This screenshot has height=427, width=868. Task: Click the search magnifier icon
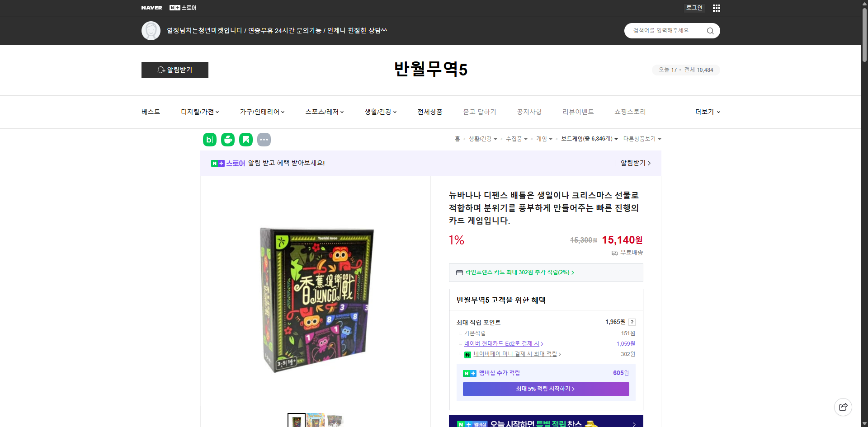(710, 30)
